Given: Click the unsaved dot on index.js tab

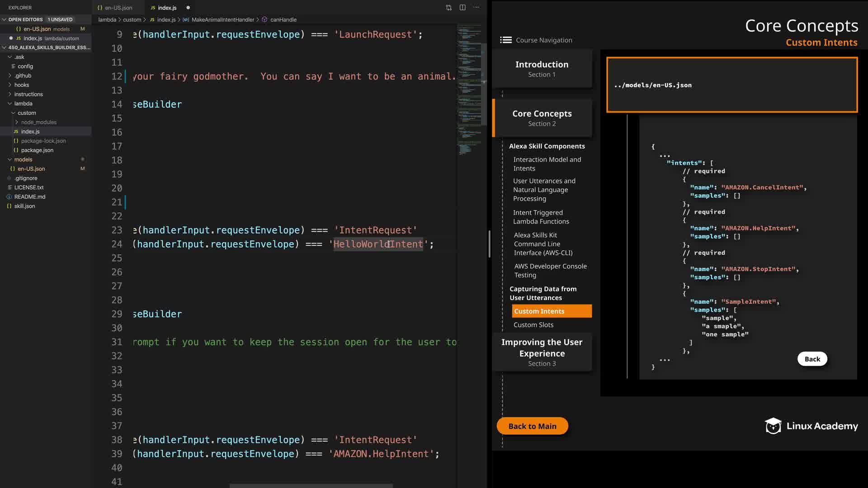Looking at the screenshot, I should 188,8.
